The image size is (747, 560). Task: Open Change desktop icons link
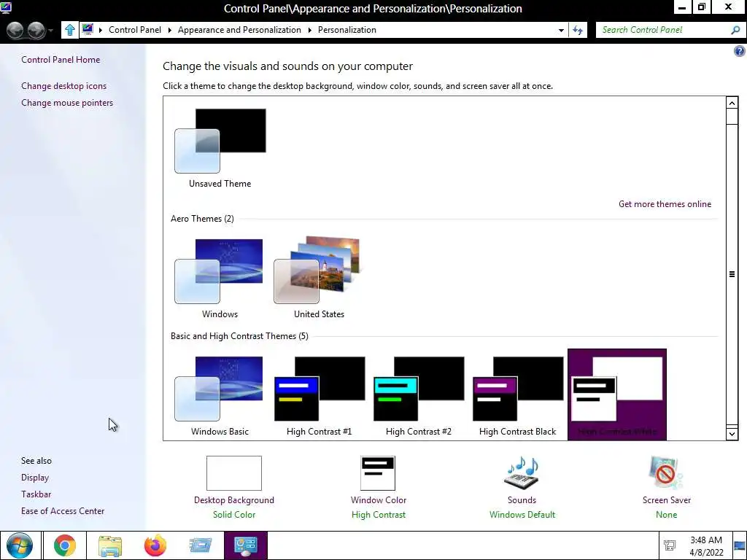point(64,86)
